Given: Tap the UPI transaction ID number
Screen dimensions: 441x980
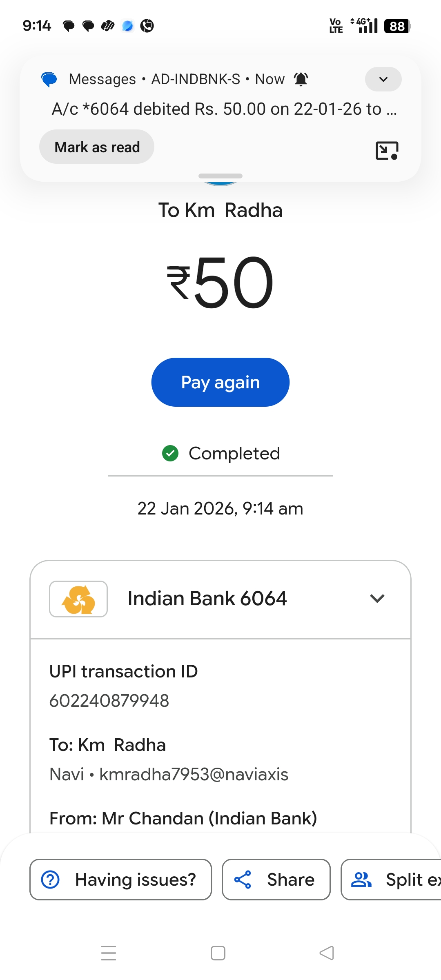Looking at the screenshot, I should tap(109, 701).
